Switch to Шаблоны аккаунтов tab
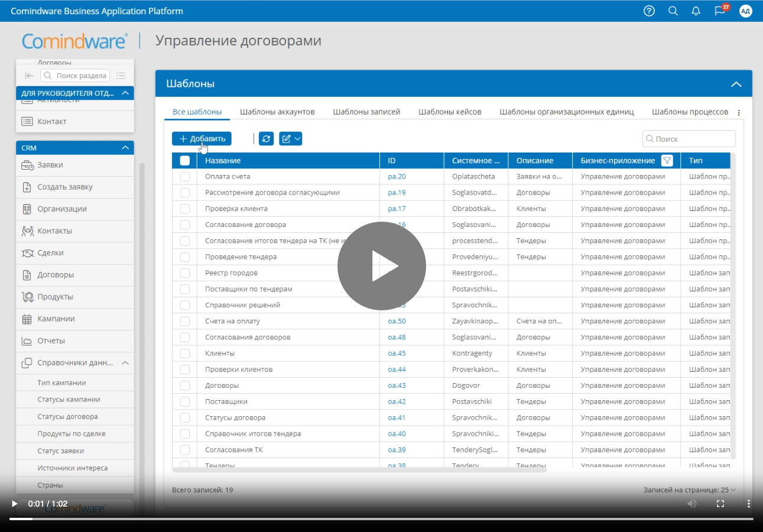The image size is (763, 532). 277,112
